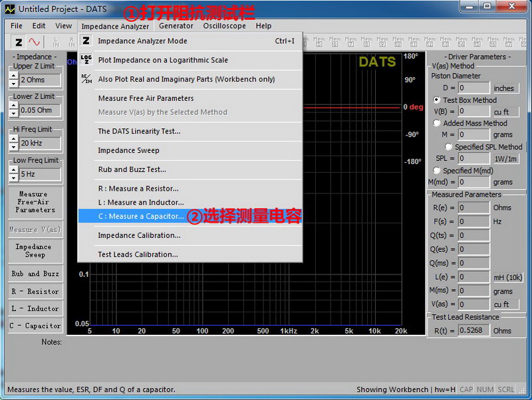Decrease the Lower Z Limit with down arrow

tap(13, 114)
